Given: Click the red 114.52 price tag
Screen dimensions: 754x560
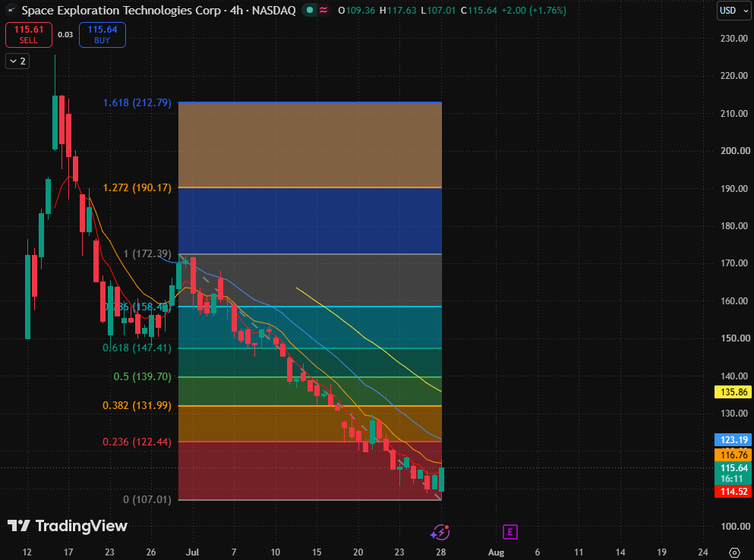Looking at the screenshot, I should pos(733,491).
